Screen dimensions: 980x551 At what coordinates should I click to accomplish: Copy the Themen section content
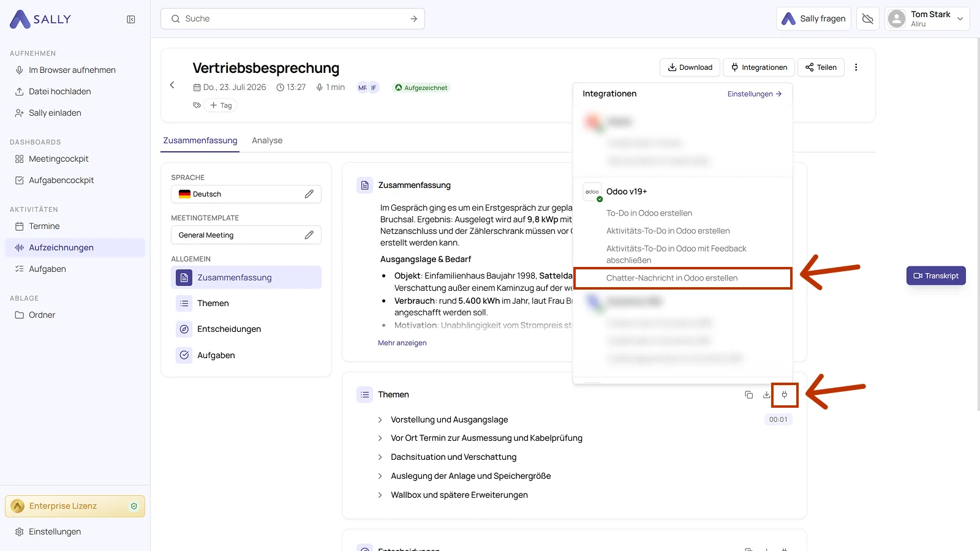coord(748,395)
